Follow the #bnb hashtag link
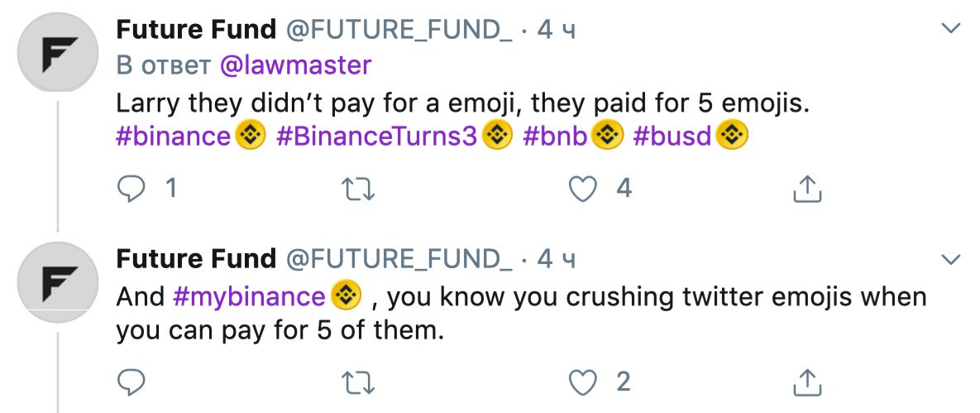This screenshot has width=980, height=413. pos(555,135)
